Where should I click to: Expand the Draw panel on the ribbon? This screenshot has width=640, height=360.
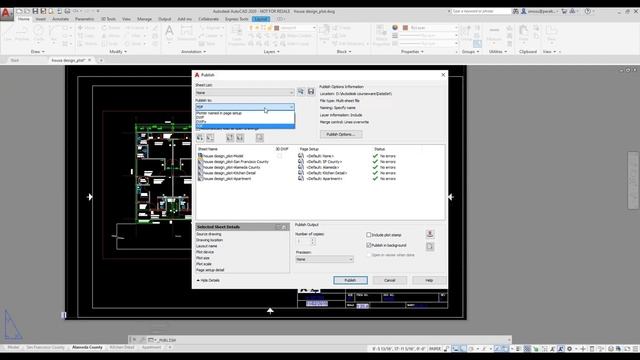[x=38, y=52]
